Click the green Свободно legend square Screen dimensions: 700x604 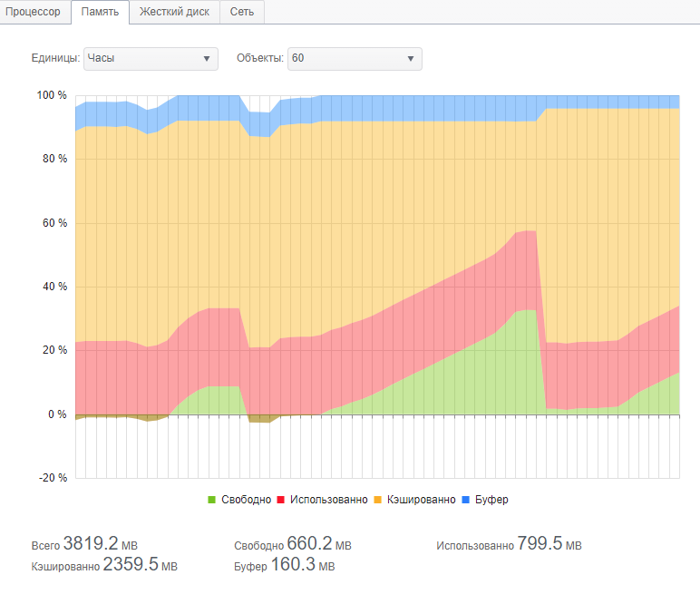(x=212, y=500)
